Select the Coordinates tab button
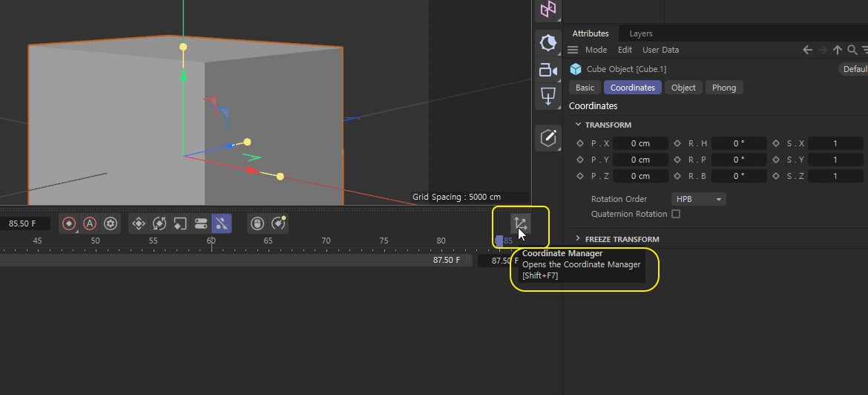Viewport: 868px width, 395px height. point(633,88)
